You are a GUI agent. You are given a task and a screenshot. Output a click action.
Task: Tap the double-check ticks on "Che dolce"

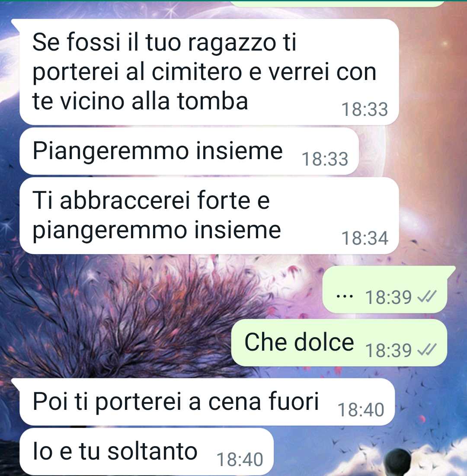tap(427, 350)
